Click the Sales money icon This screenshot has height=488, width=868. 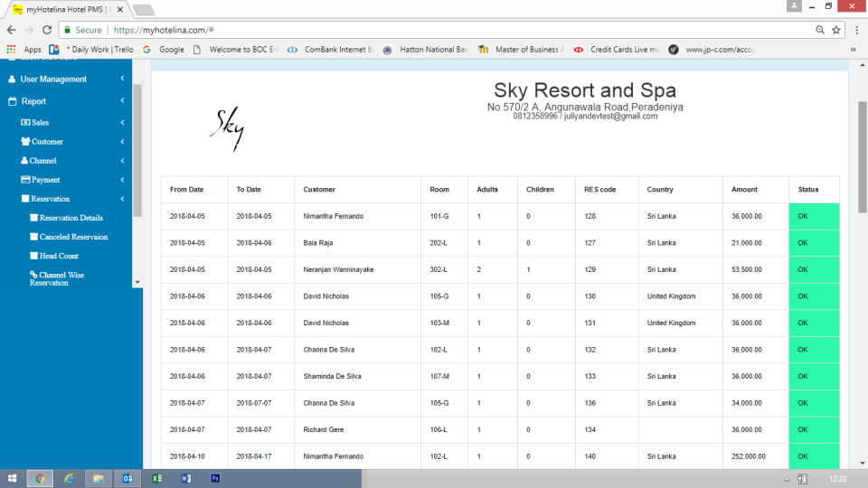pyautogui.click(x=25, y=122)
